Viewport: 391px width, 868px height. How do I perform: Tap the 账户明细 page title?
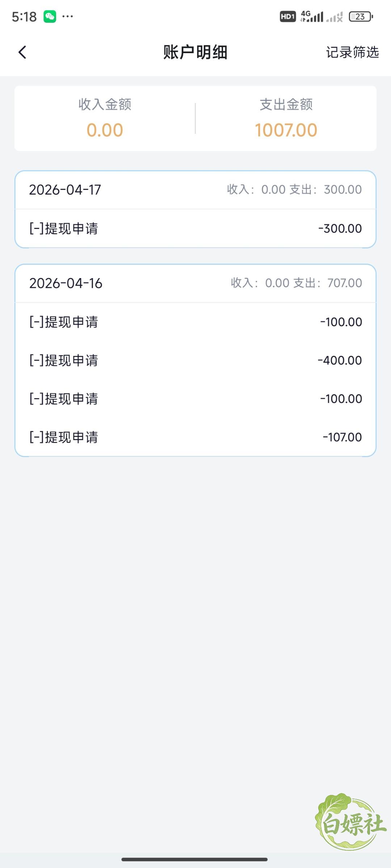tap(195, 52)
